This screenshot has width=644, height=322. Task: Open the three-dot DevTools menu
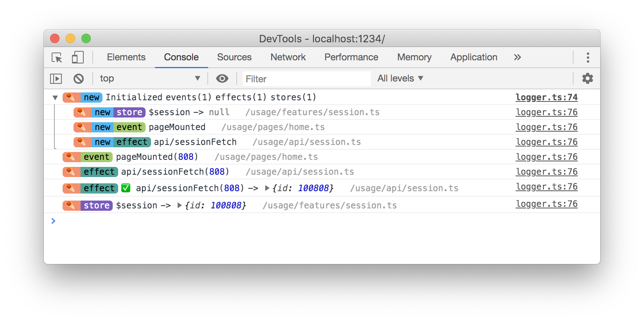(588, 58)
